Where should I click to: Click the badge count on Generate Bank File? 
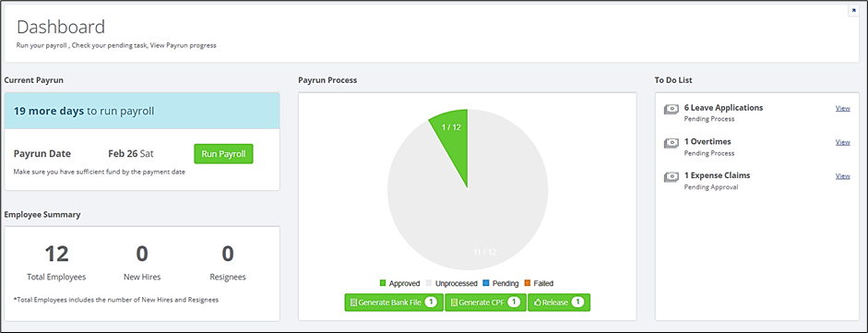(431, 303)
